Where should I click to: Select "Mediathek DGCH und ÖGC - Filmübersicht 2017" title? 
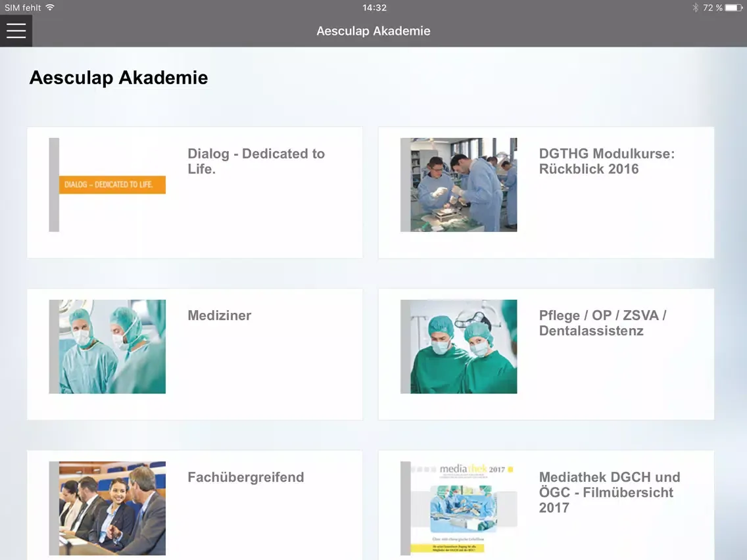pos(610,492)
